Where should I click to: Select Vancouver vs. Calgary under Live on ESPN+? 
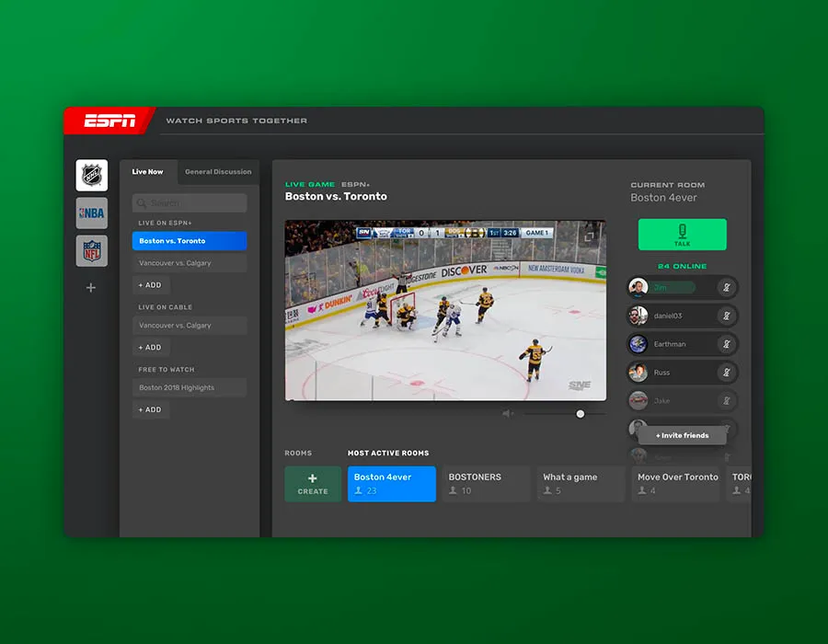[x=190, y=263]
